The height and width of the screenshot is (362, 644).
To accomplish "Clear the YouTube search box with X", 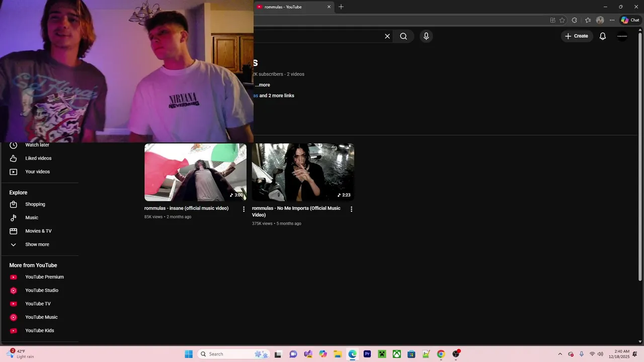I will pos(387,36).
